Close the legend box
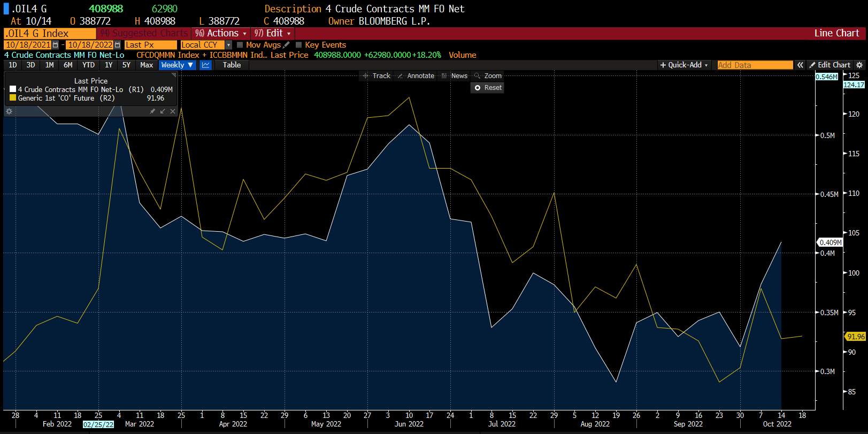The height and width of the screenshot is (434, 868). tap(172, 111)
